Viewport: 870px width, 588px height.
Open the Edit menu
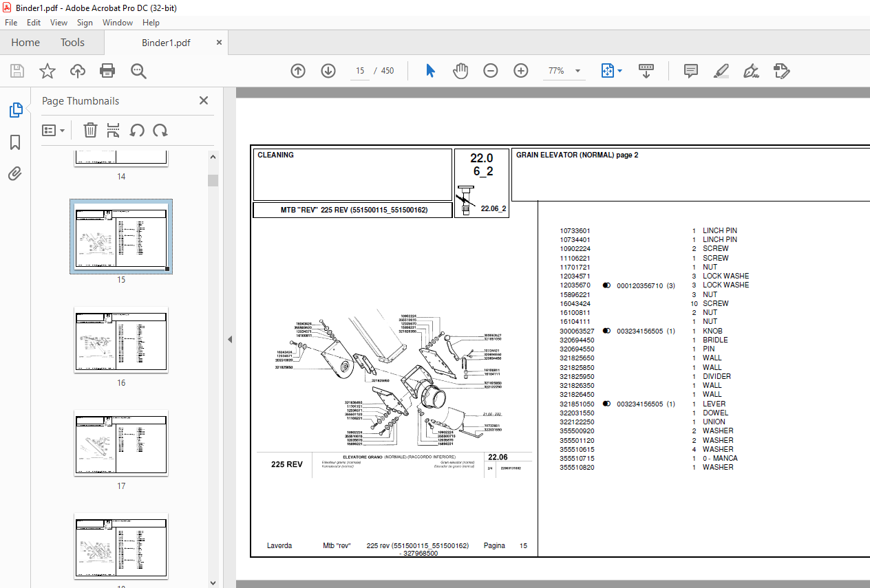pyautogui.click(x=34, y=23)
